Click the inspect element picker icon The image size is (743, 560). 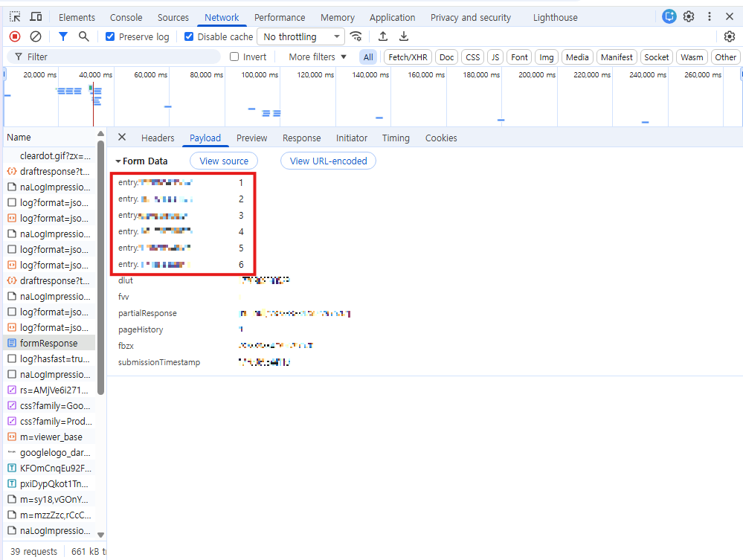pos(15,17)
